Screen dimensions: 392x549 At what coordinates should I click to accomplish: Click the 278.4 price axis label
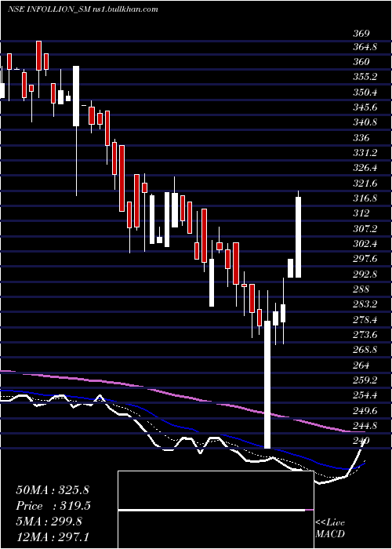point(365,320)
